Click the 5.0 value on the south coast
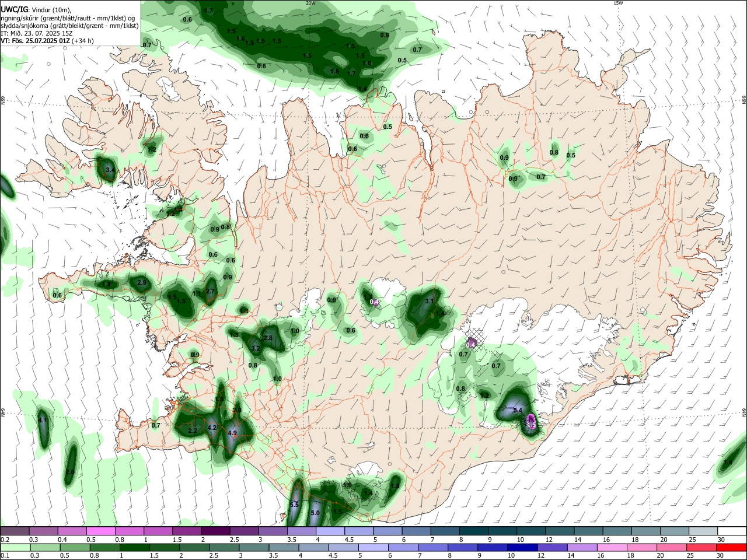Image resolution: width=747 pixels, height=560 pixels. pyautogui.click(x=315, y=513)
